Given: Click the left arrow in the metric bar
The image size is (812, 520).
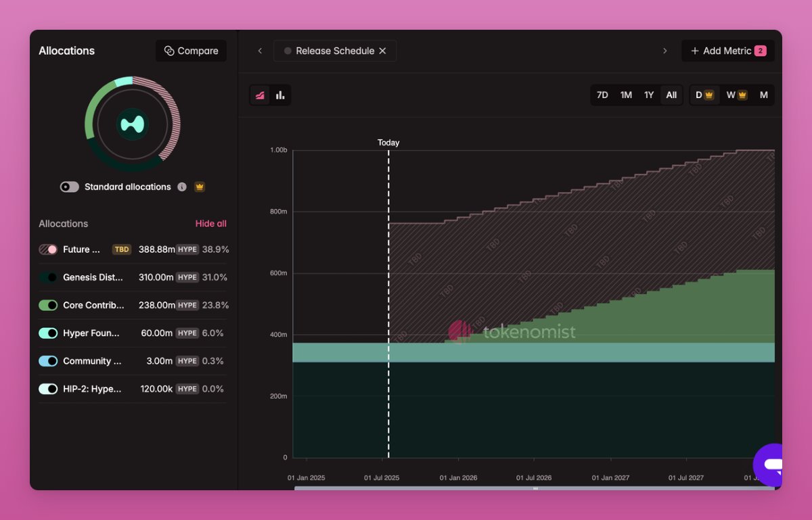Looking at the screenshot, I should click(260, 51).
